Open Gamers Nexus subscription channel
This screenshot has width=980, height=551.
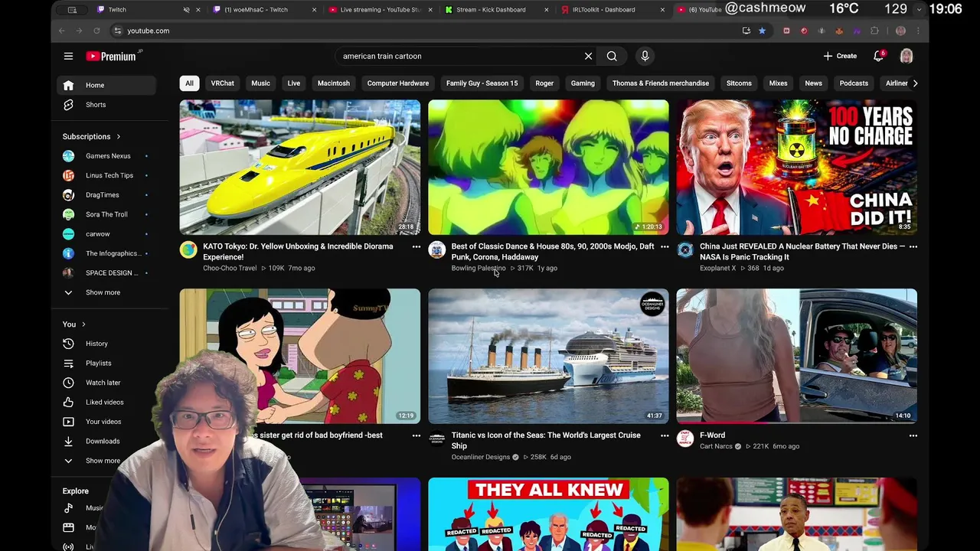[106, 156]
